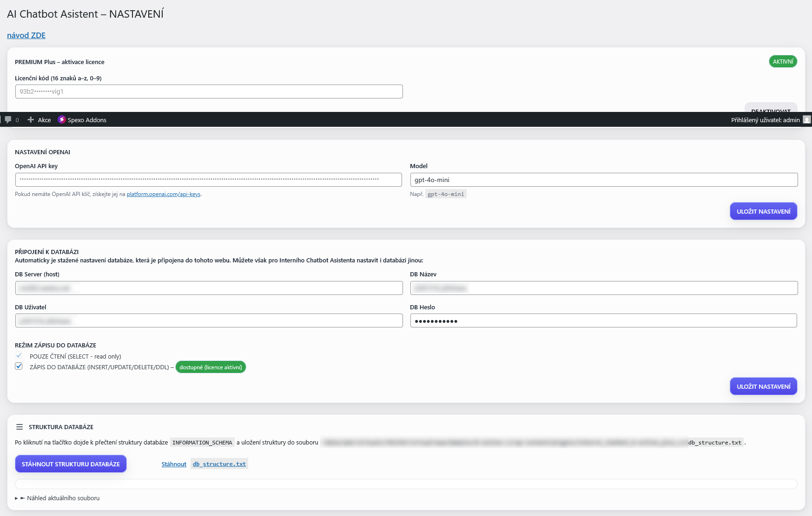Click the Model input field

point(603,180)
